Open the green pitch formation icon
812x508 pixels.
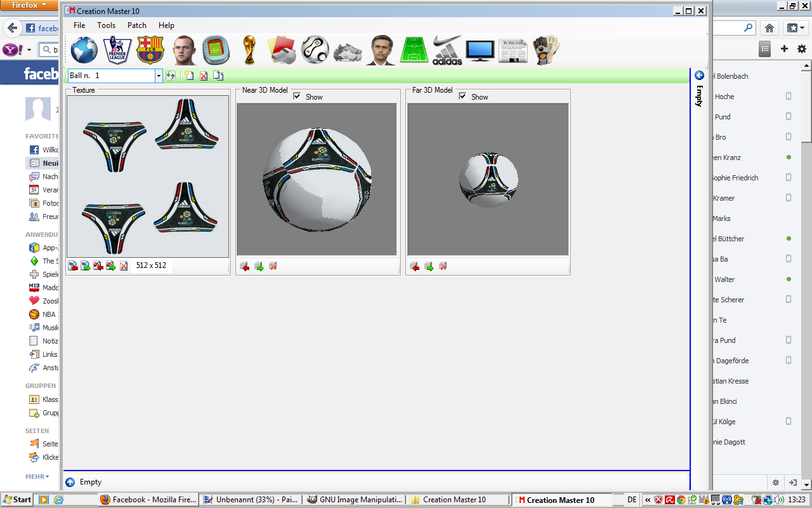(x=414, y=50)
